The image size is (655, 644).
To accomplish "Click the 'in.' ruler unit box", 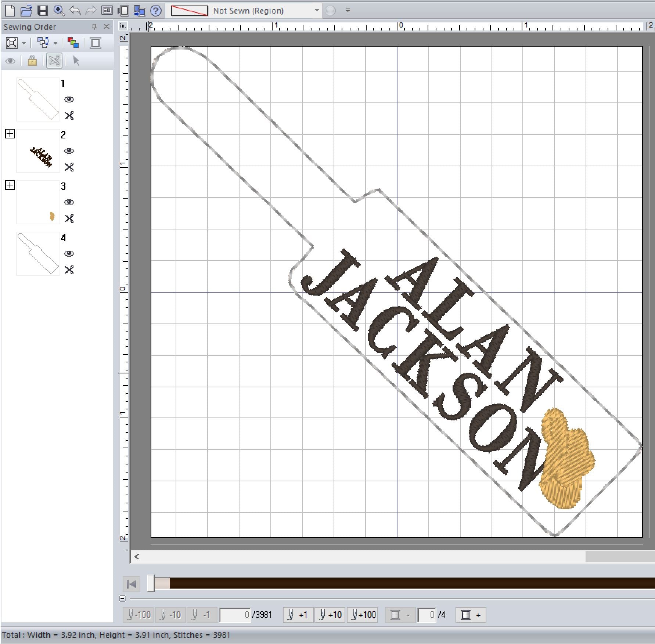I will (x=123, y=26).
